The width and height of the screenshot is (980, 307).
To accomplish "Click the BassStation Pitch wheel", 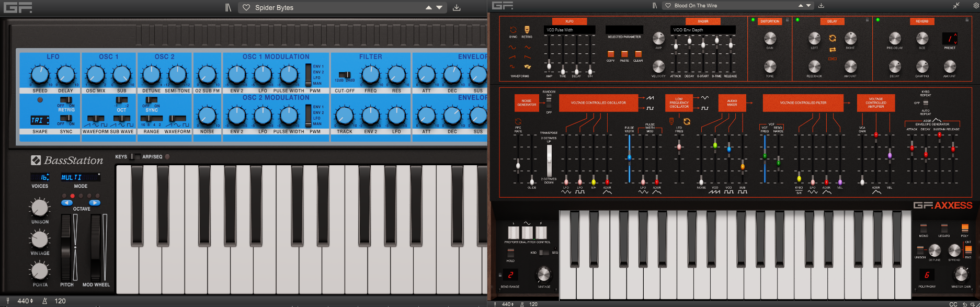I will 66,247.
